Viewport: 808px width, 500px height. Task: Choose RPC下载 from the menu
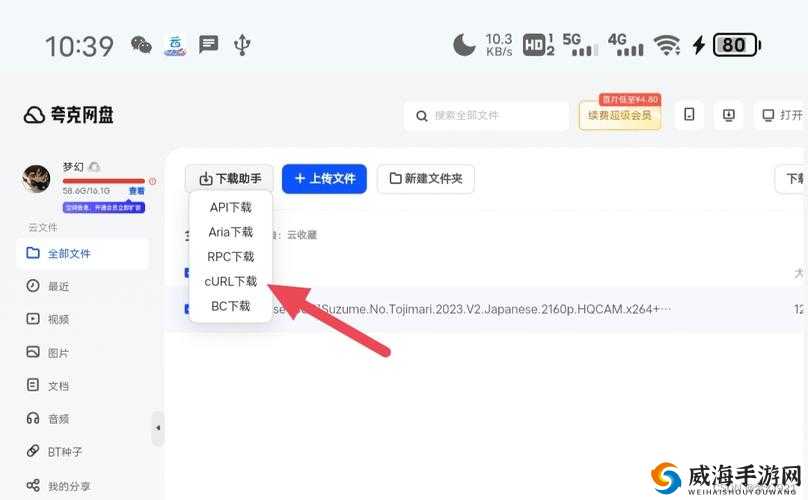coord(230,257)
